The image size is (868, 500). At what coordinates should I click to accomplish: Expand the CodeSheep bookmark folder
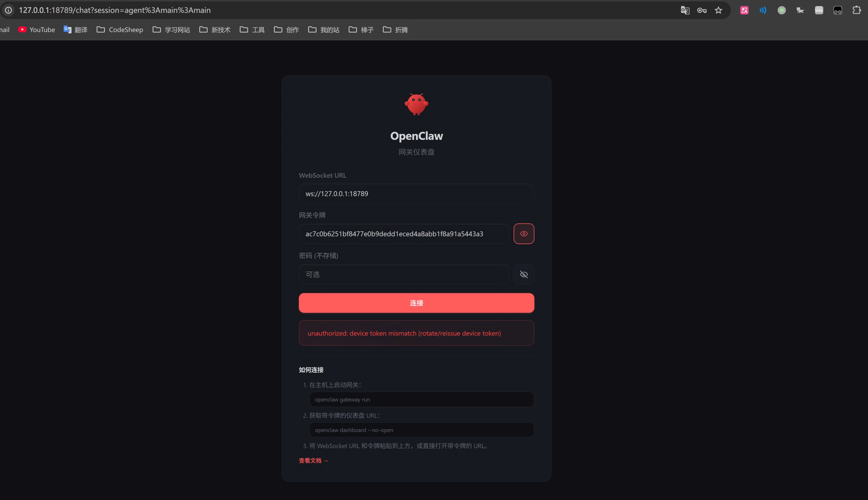point(119,30)
